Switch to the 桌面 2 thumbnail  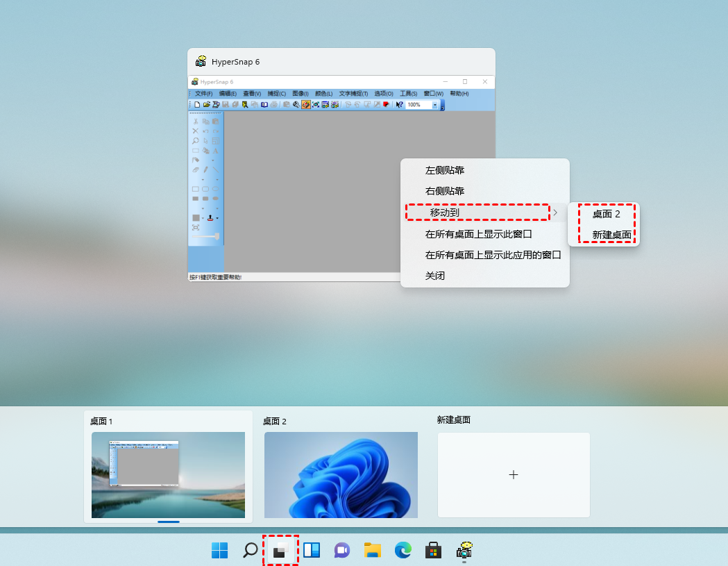point(341,474)
